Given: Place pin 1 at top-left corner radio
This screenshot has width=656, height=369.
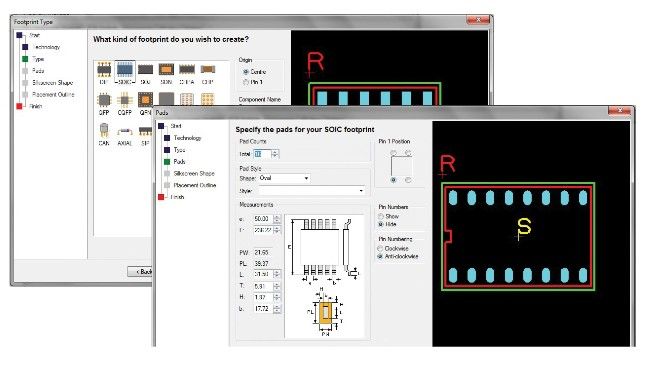Looking at the screenshot, I should (393, 153).
